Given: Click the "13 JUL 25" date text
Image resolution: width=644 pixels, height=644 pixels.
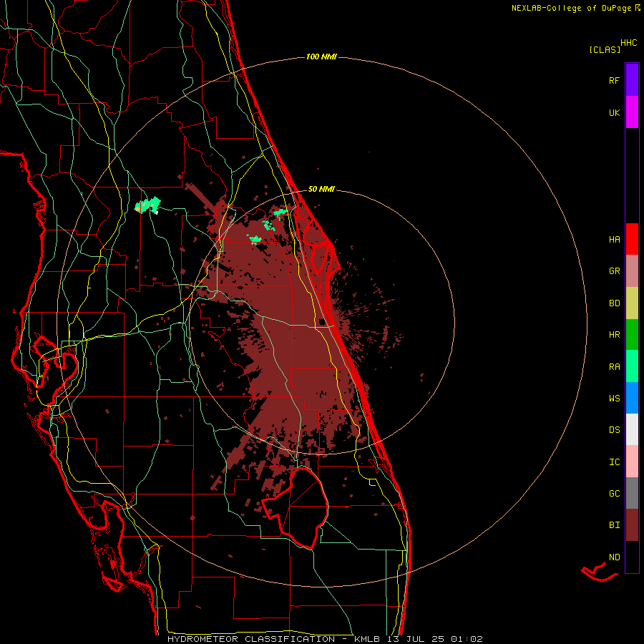Looking at the screenshot, I should pyautogui.click(x=416, y=639).
